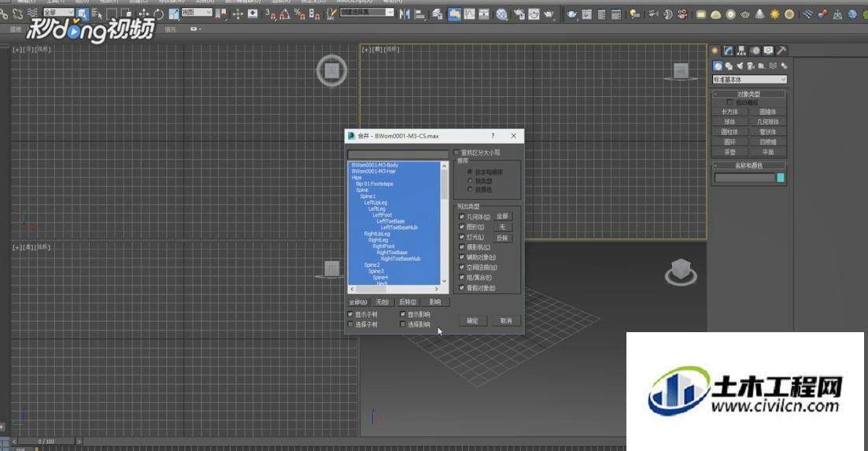Toggle 查找区分大小写 checkbox in merge dialog
868x451 pixels.
coord(456,152)
